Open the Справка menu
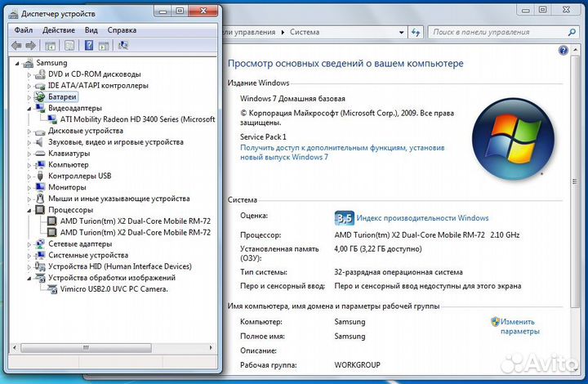Viewport: 588px width, 384px height. tap(122, 30)
